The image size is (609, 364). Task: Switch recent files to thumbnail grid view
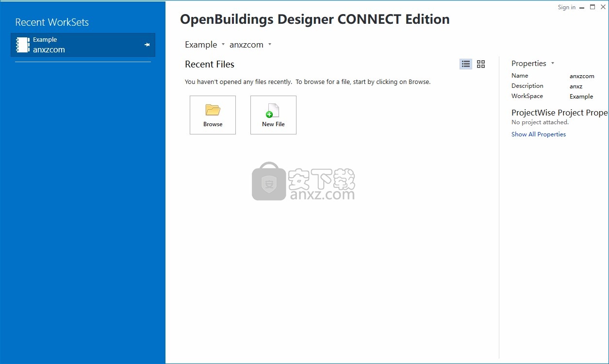(x=481, y=64)
